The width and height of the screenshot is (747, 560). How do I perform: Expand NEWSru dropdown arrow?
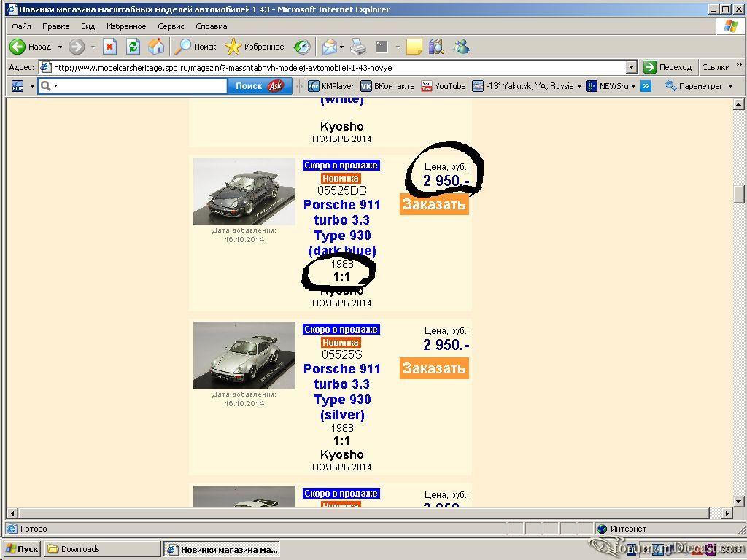[634, 86]
